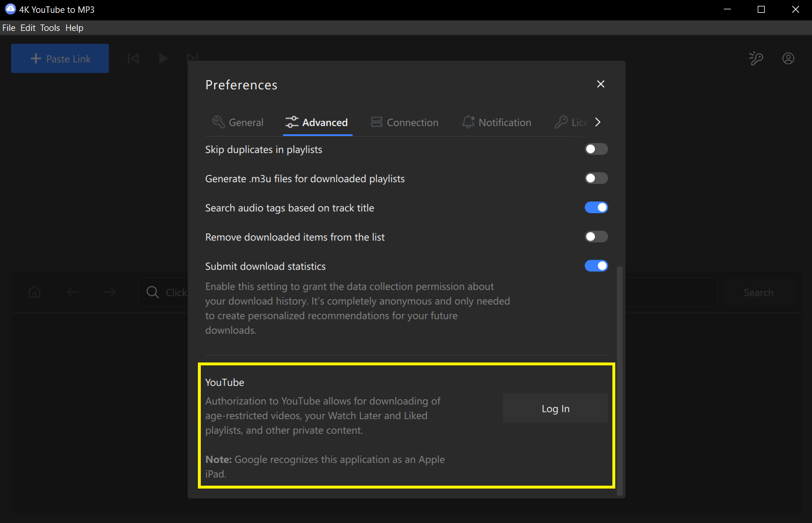Viewport: 812px width, 523px height.
Task: Click the Preferences dialog title
Action: 241,85
